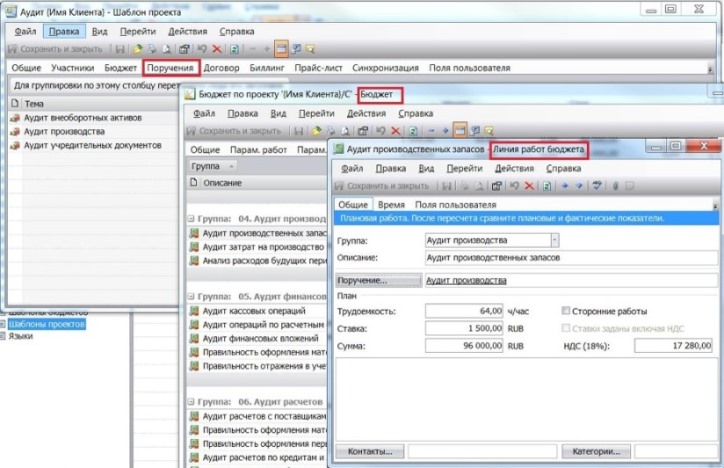Click the Тема column header
This screenshot has width=724, height=468.
pos(34,103)
